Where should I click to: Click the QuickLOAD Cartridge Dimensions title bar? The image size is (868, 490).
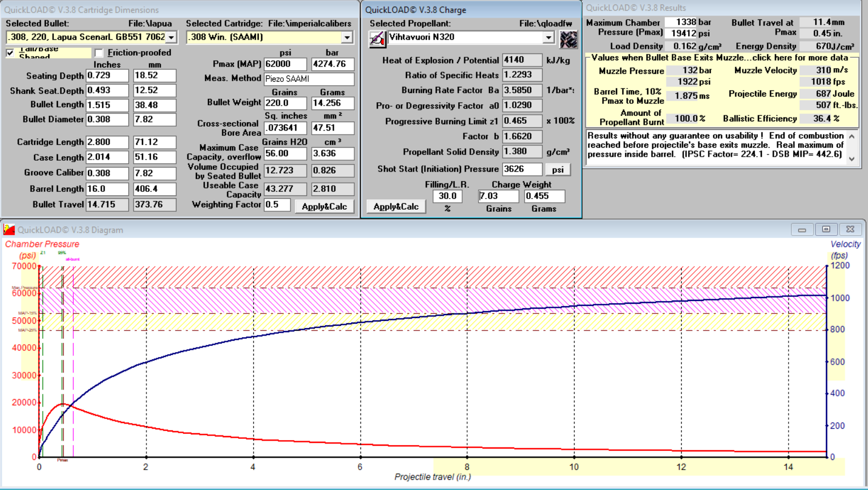pos(180,10)
